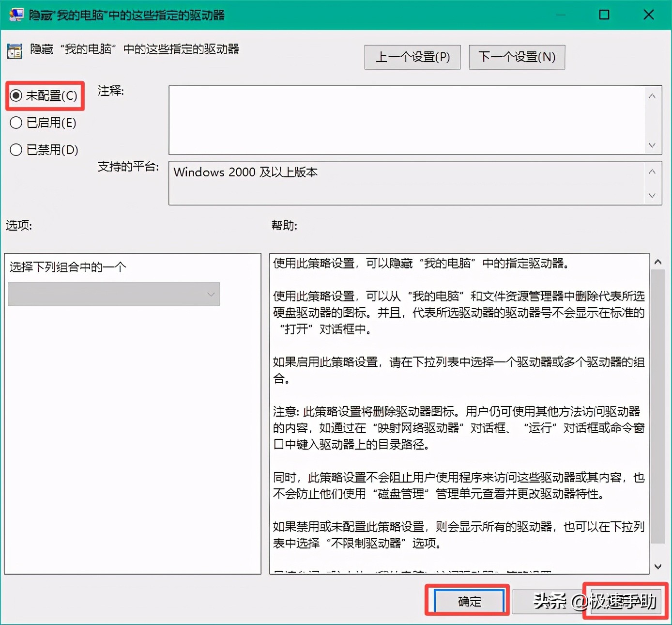
Task: Select the 未配置(C) radio button
Action: (16, 95)
